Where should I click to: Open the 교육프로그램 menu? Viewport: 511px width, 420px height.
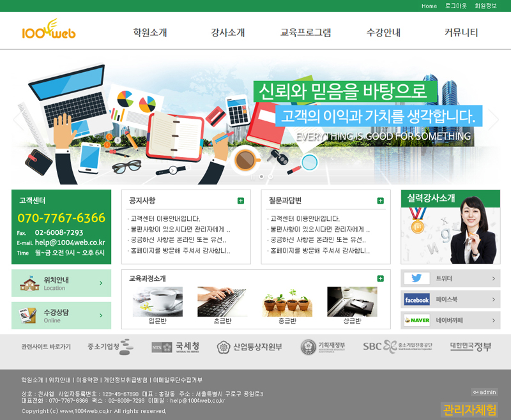click(305, 33)
